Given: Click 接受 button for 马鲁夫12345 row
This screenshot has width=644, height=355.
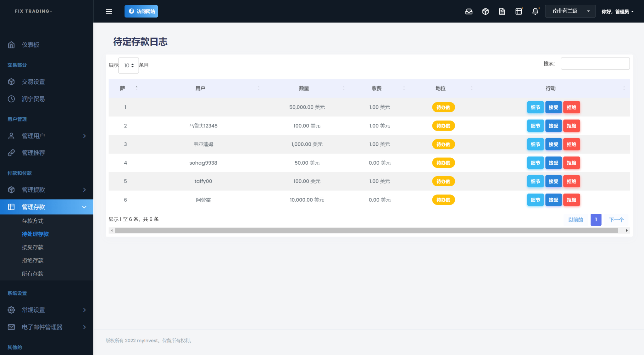Looking at the screenshot, I should (553, 126).
